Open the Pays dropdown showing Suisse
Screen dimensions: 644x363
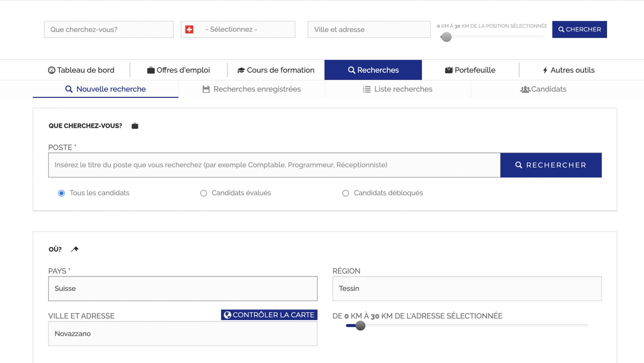tap(183, 288)
